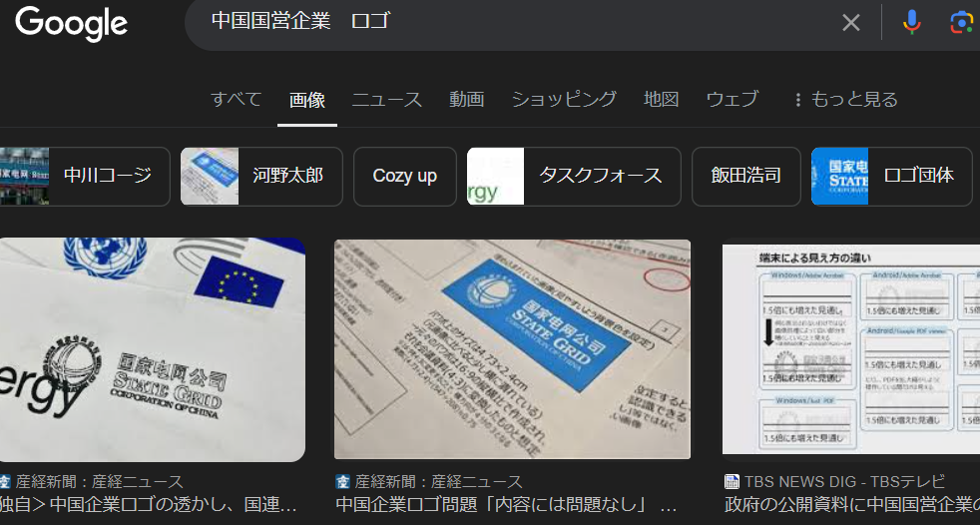Select the ロゴ団体 filter chip
This screenshot has height=525, width=980.
click(x=892, y=177)
